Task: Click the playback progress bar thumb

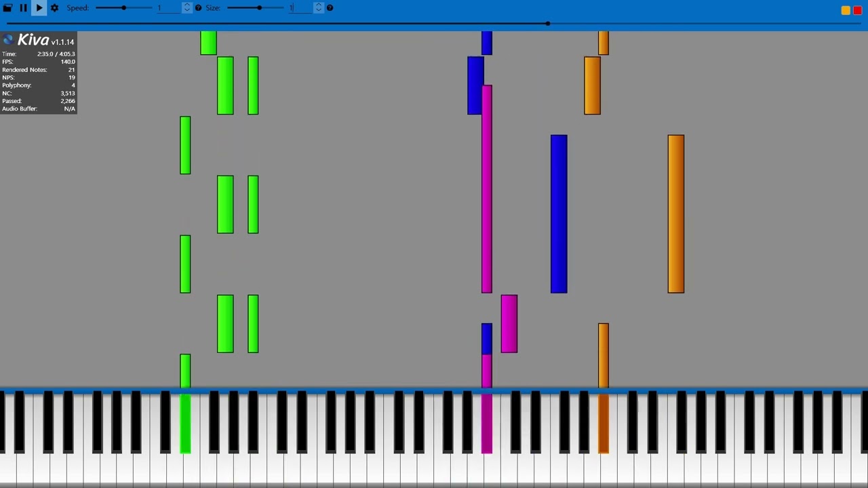Action: point(548,24)
